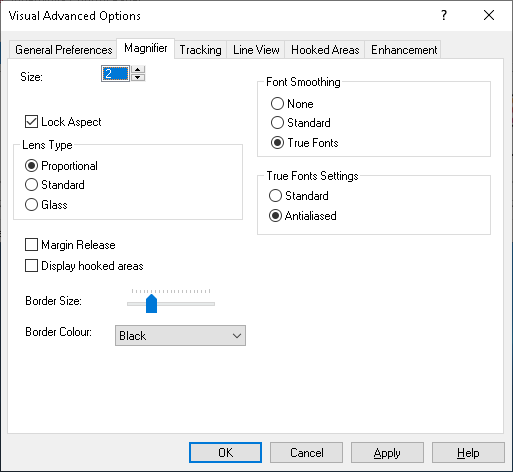Click the Apply button
Image resolution: width=513 pixels, height=472 pixels.
(387, 452)
